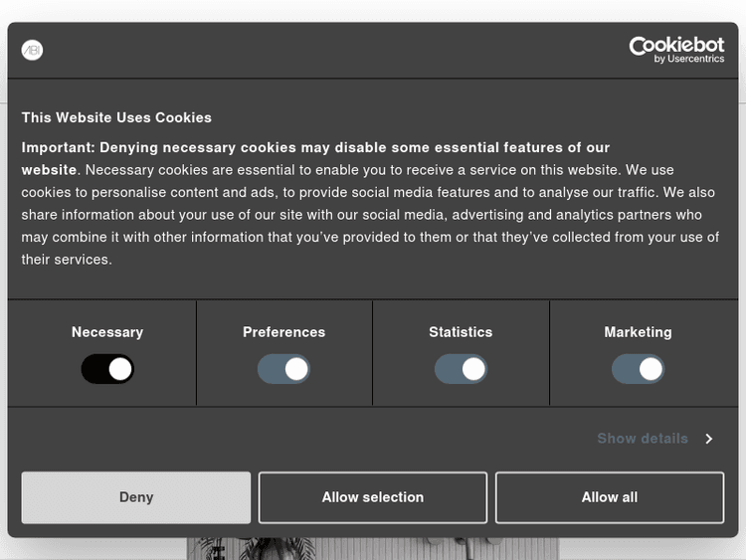The width and height of the screenshot is (746, 560).
Task: Click the ABI logo in dialog header
Action: click(x=33, y=50)
